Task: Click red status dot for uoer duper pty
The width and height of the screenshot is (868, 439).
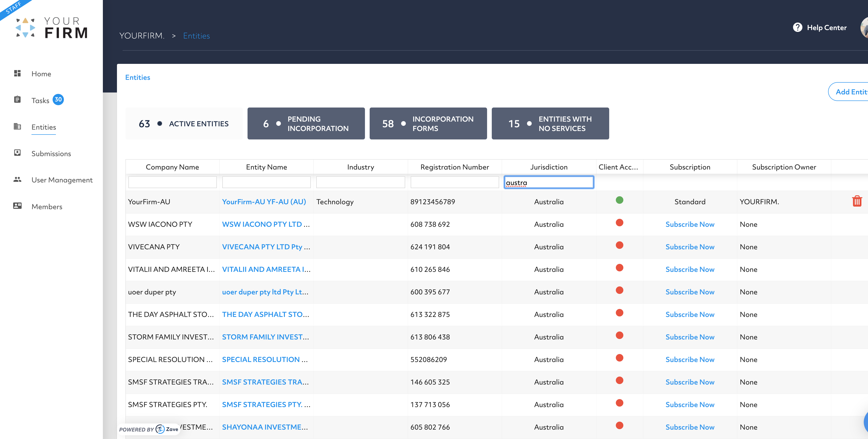Action: point(619,290)
